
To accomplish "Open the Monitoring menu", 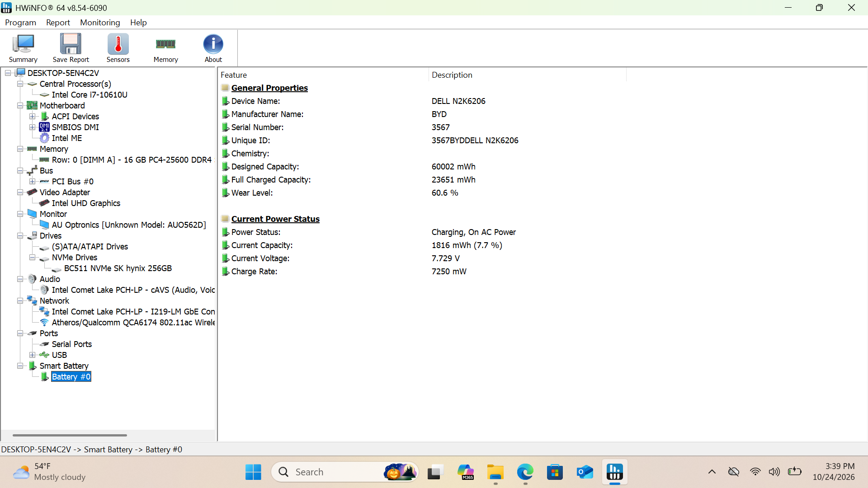I will pyautogui.click(x=100, y=23).
